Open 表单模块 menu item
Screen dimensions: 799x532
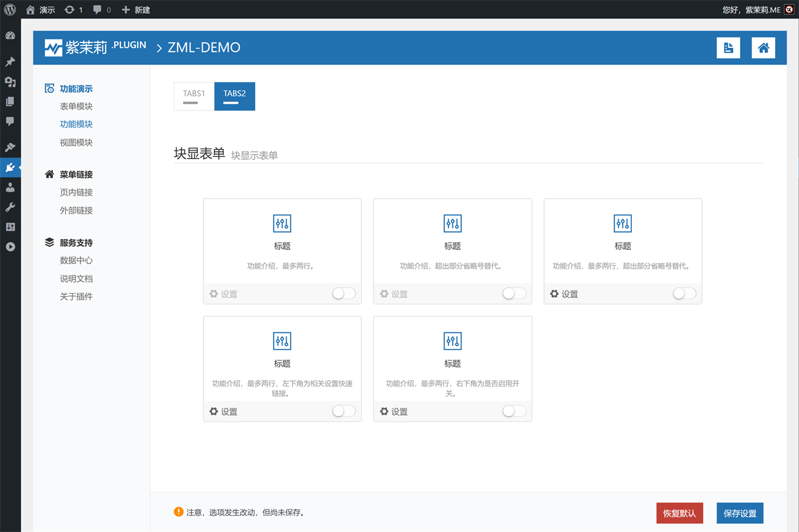click(x=76, y=106)
